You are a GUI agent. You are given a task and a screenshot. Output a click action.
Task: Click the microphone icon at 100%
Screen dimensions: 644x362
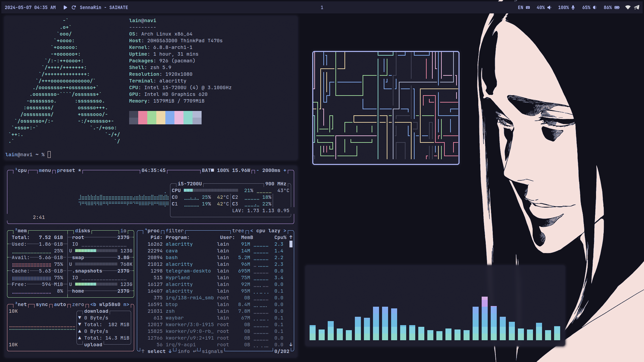point(573,7)
